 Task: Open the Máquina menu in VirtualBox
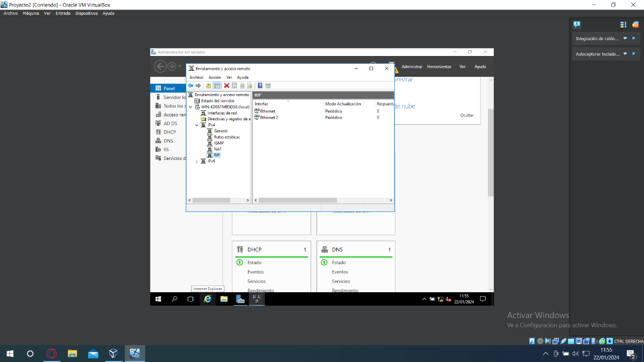[31, 13]
